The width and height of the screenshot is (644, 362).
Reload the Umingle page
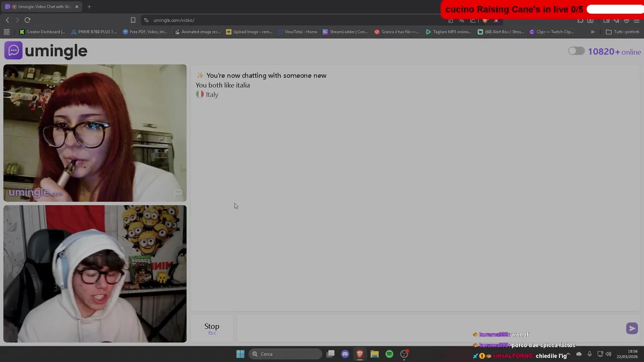point(27,20)
